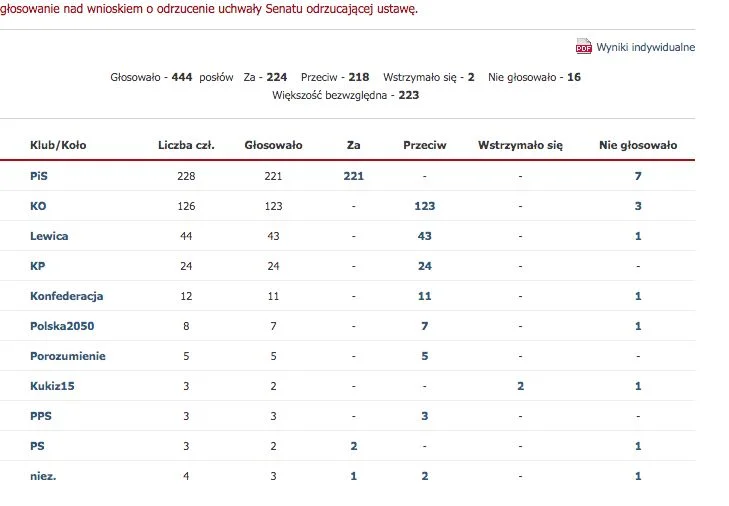Open Lewica Przeciw votes count 43
The width and height of the screenshot is (729, 506).
pyautogui.click(x=424, y=236)
